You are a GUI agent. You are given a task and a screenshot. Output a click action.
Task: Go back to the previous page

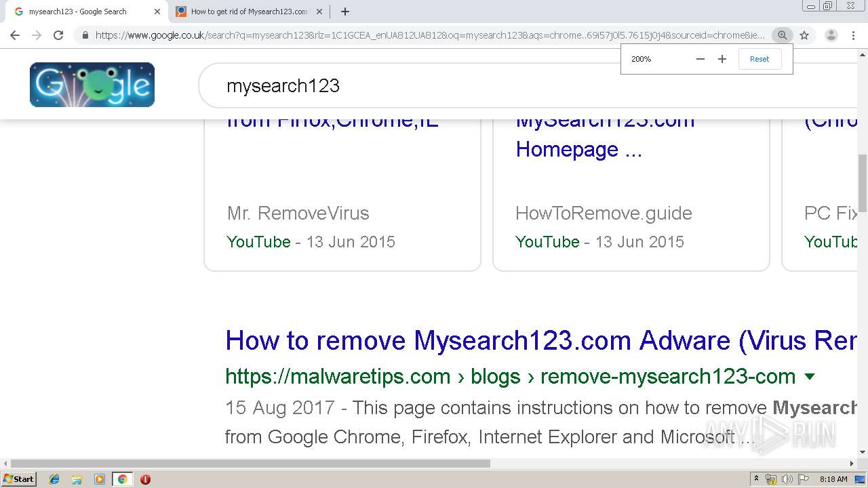pyautogui.click(x=15, y=35)
